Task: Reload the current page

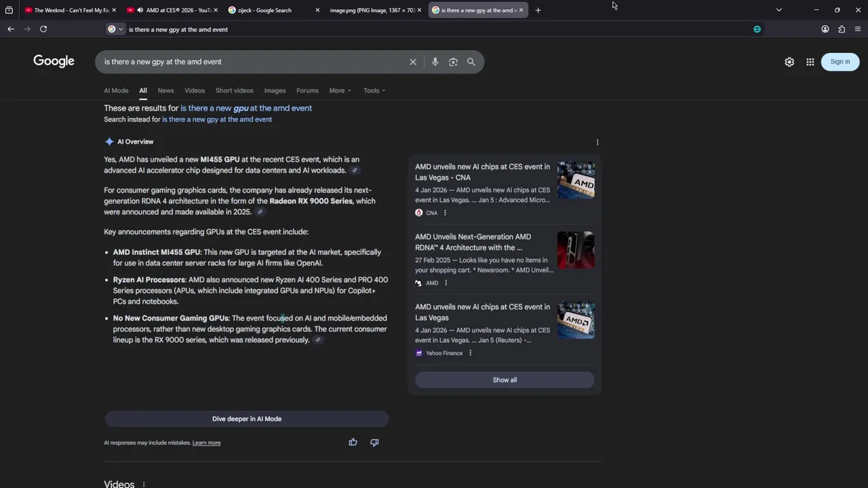Action: click(x=43, y=29)
